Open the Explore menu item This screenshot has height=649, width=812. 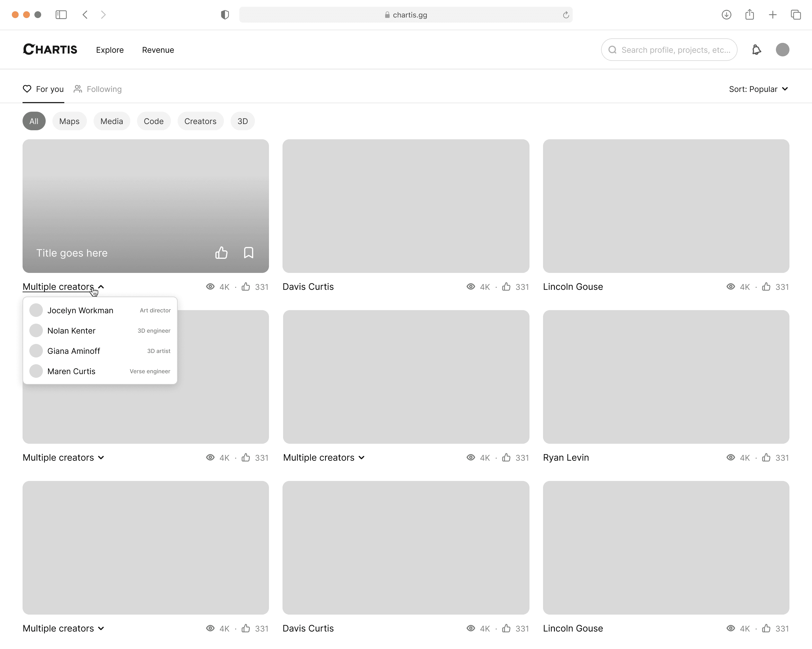[110, 50]
